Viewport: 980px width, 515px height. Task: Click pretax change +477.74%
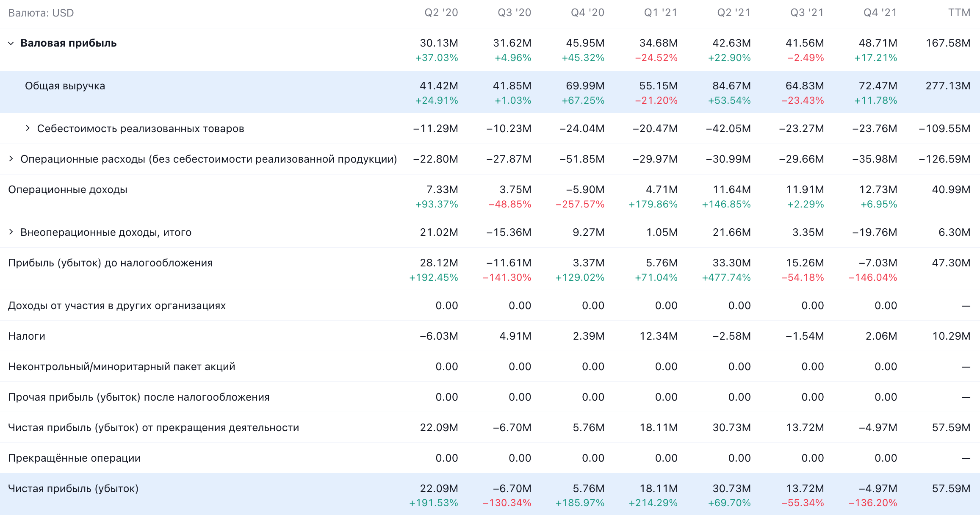[x=726, y=278]
